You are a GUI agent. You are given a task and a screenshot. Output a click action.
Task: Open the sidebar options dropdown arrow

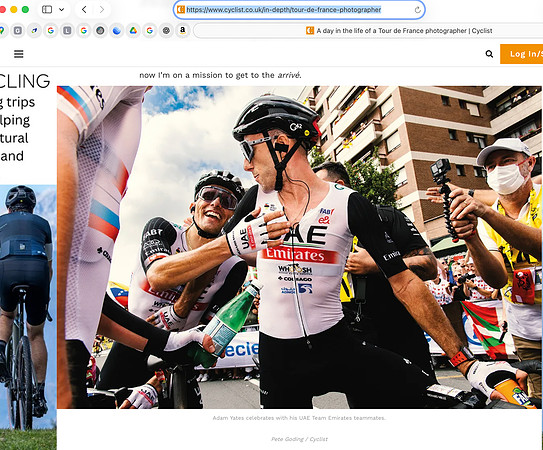[x=62, y=10]
